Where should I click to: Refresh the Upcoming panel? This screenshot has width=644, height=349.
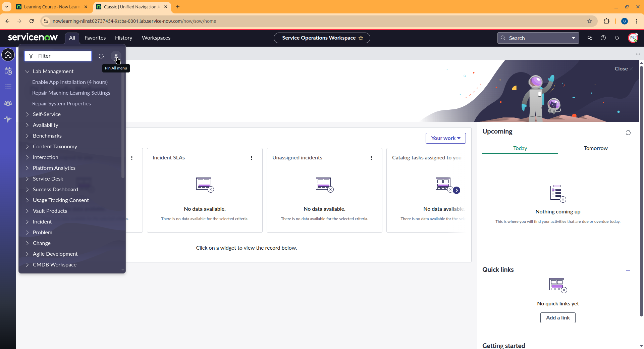(x=628, y=133)
